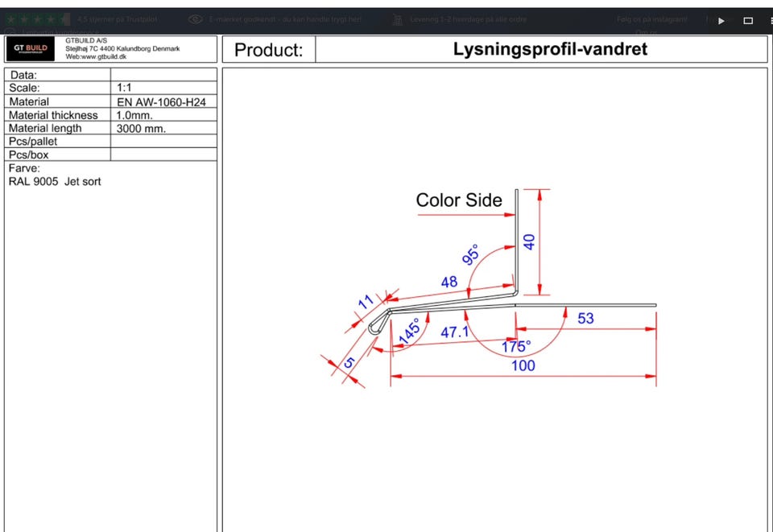
Task: Click the delivery icon in the top bar
Action: click(x=397, y=19)
